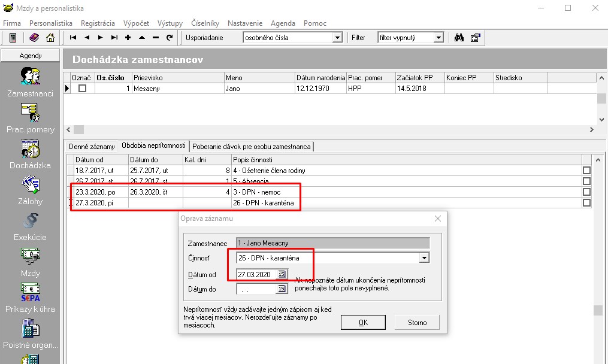
Task: Confirm the dialog with OK button
Action: [x=363, y=323]
